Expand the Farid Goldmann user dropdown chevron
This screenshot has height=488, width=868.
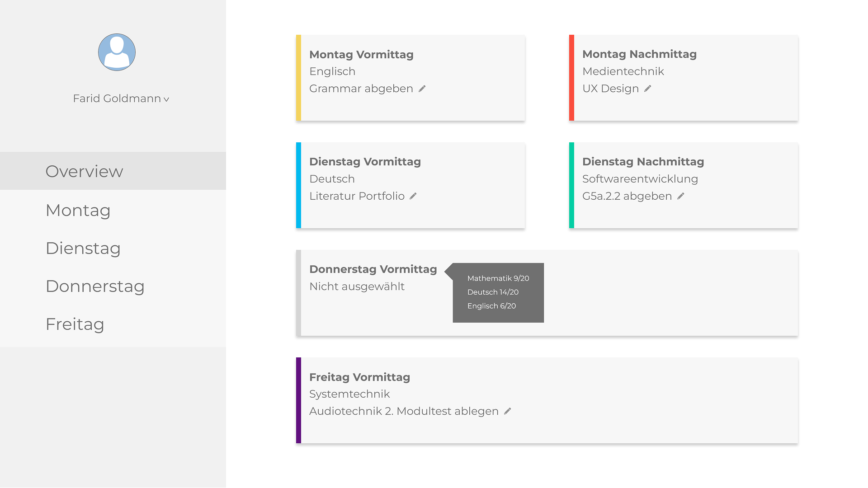166,99
